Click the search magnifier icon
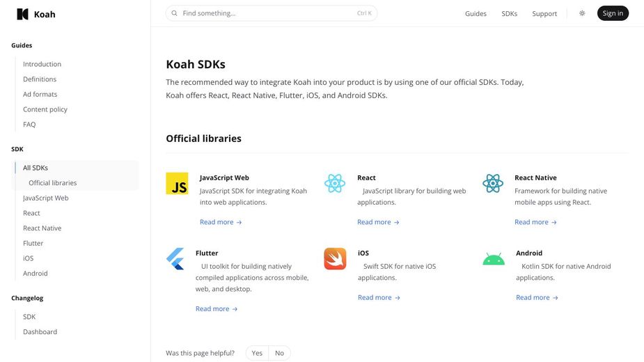The width and height of the screenshot is (644, 362). [x=174, y=13]
